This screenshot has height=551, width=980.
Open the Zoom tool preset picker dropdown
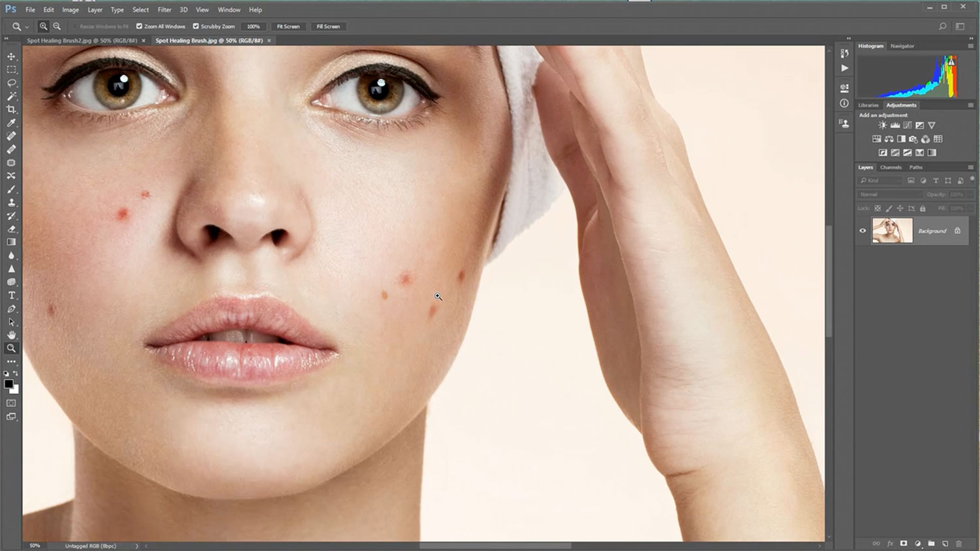pyautogui.click(x=27, y=27)
